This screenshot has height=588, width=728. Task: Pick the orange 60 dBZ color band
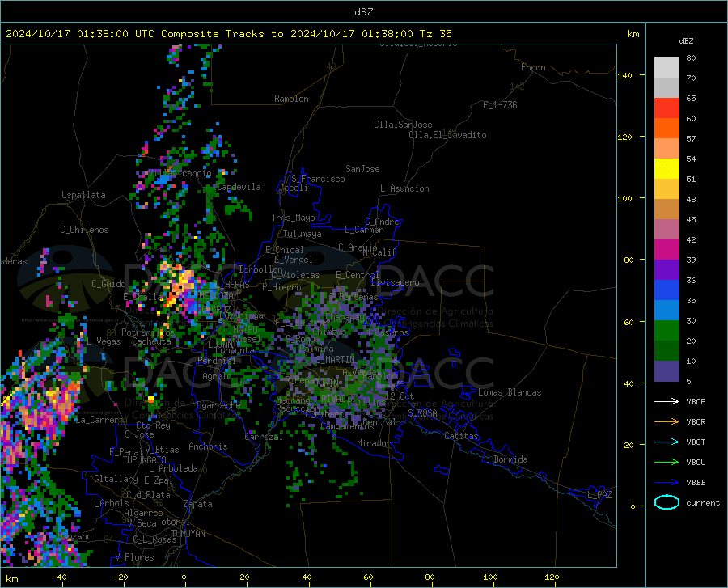click(667, 128)
